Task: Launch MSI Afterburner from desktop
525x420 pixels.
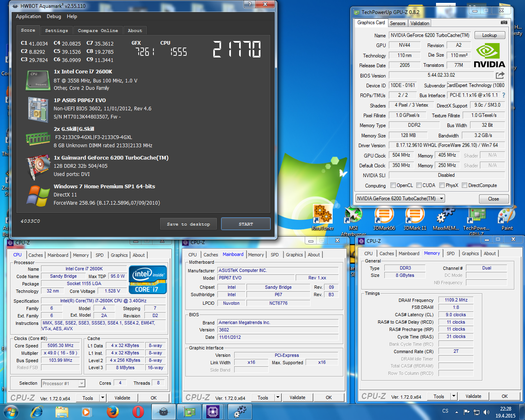Action: coord(353,221)
